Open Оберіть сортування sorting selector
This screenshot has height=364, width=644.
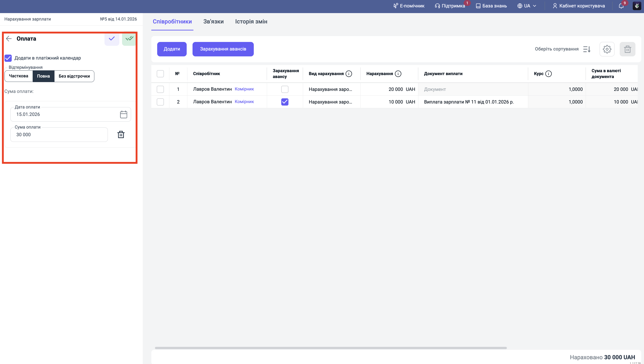click(x=562, y=49)
